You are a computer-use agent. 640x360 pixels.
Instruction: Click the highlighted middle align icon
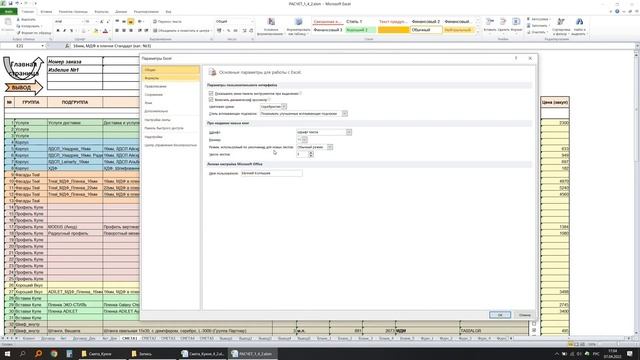pyautogui.click(x=131, y=21)
